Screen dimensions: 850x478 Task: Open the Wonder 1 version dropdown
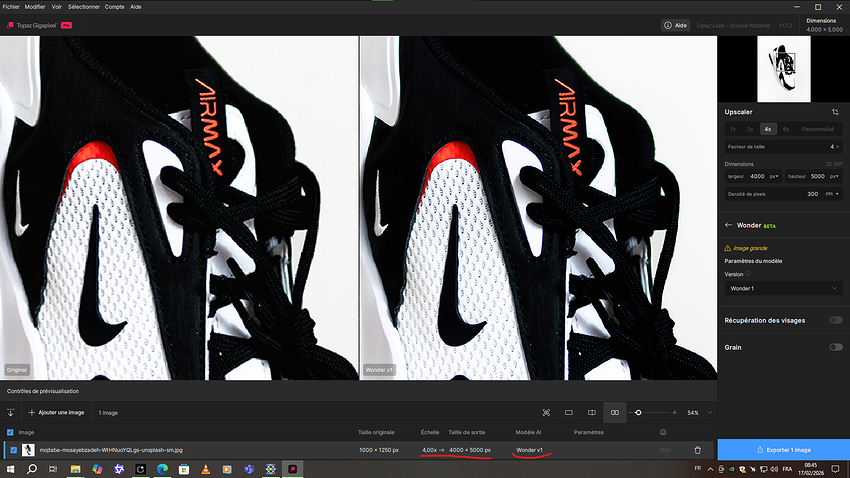(783, 288)
